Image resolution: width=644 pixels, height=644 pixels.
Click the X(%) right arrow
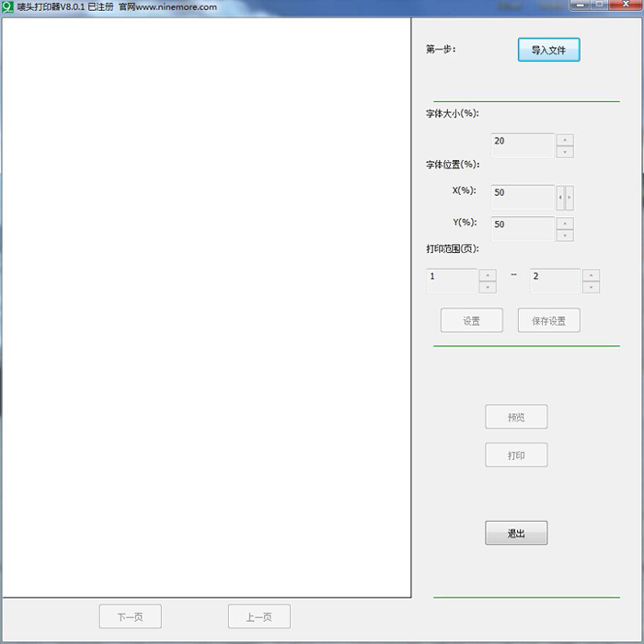569,198
